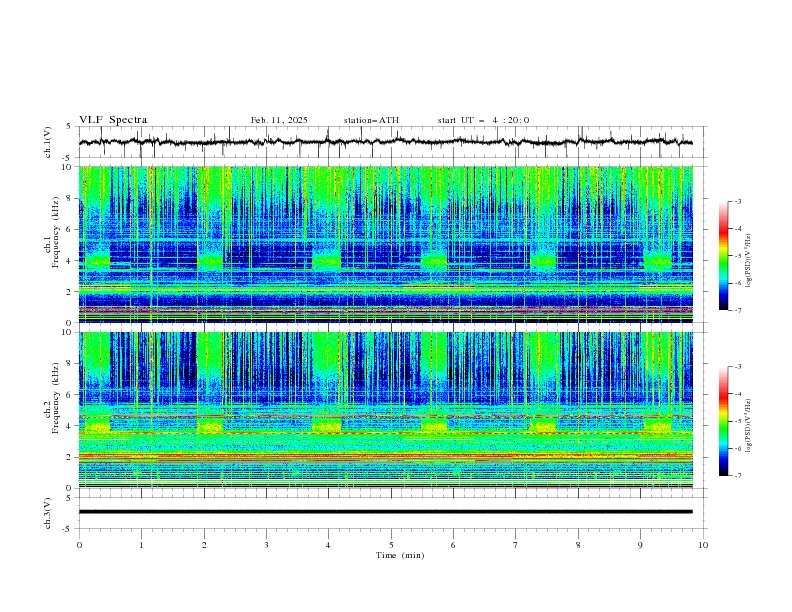Click the "8" kHz tick on the ch.2 frequency axis
This screenshot has width=792, height=612.
click(x=71, y=364)
